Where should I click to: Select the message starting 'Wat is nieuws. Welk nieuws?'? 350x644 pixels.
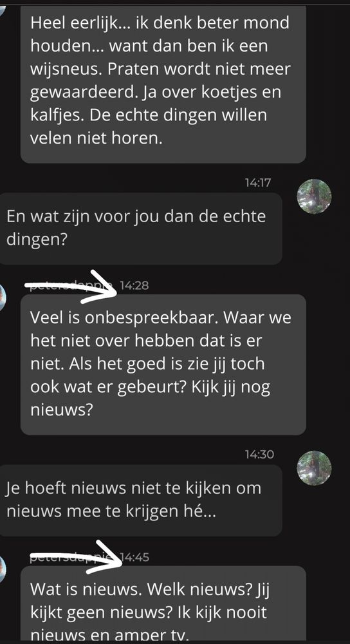(x=163, y=605)
